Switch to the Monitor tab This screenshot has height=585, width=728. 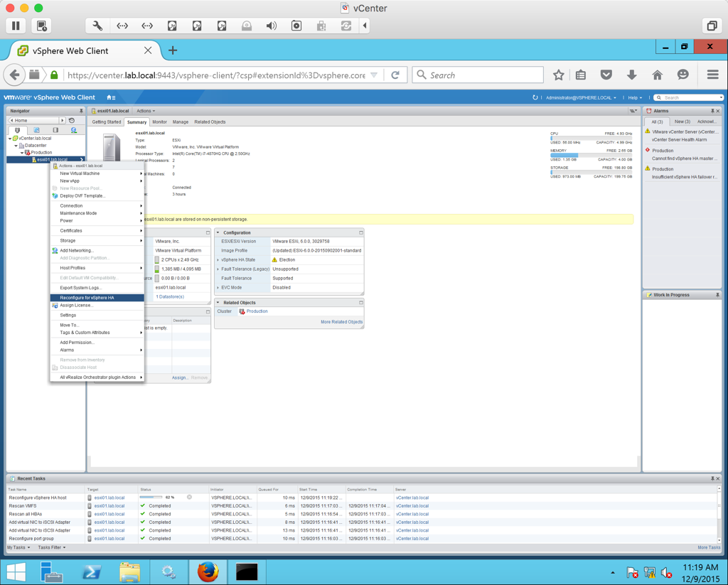click(159, 122)
